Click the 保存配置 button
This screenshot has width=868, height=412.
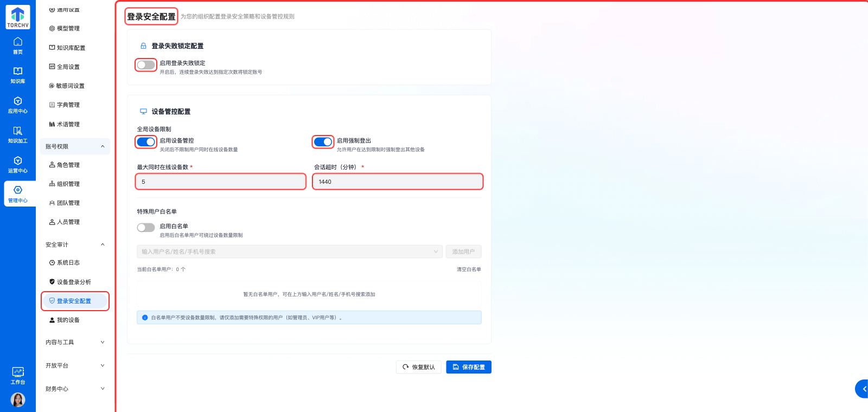pyautogui.click(x=469, y=367)
